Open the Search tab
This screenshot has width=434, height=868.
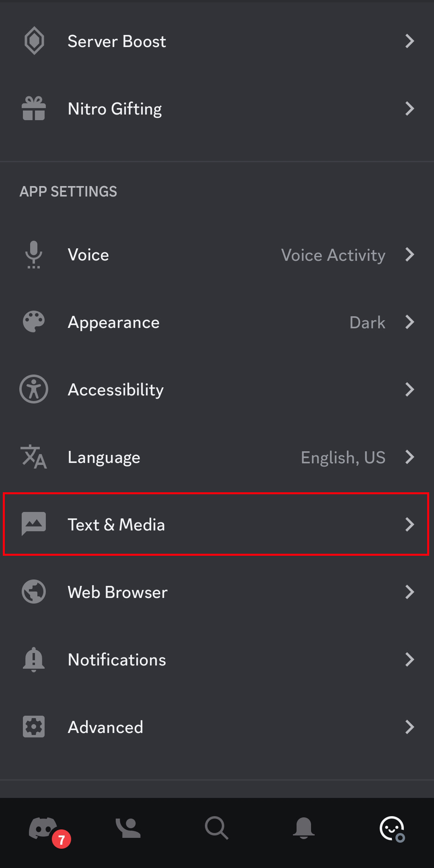217,829
